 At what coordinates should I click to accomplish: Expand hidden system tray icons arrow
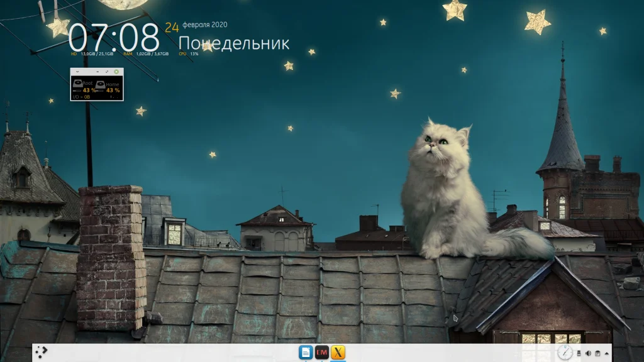607,353
